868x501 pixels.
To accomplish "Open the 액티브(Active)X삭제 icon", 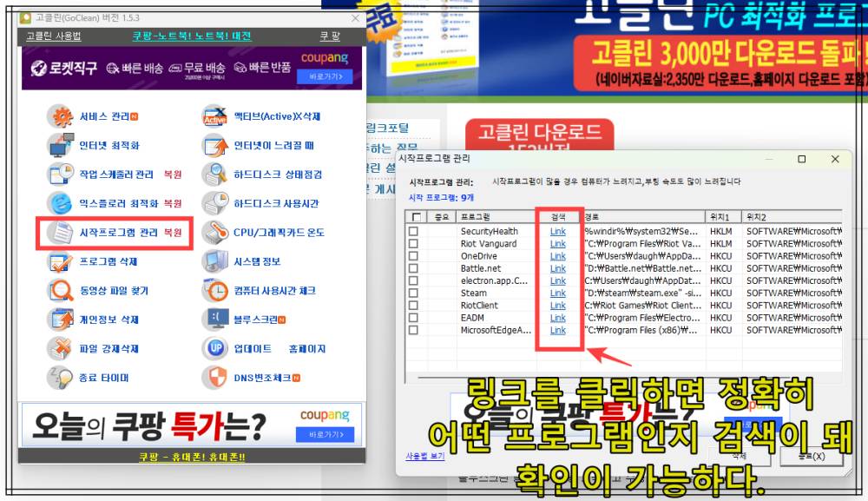I will [x=215, y=116].
